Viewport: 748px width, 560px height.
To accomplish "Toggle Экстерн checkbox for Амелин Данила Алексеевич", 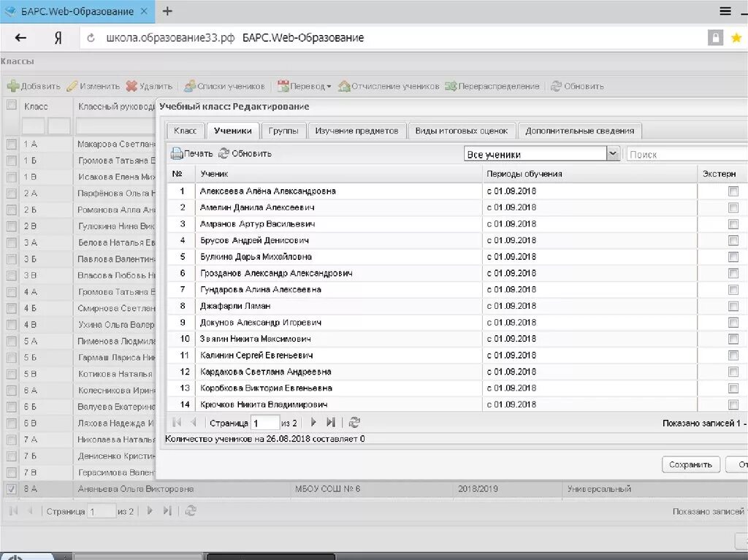I will point(733,207).
